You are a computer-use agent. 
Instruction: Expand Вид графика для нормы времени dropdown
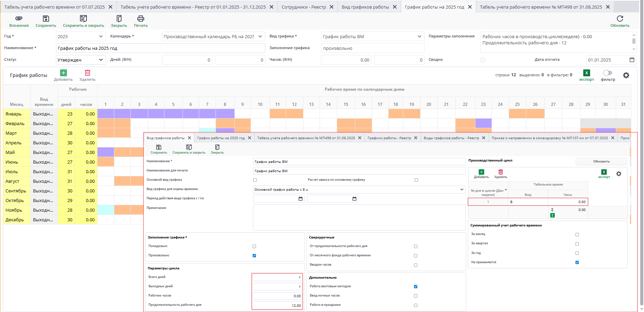point(359,189)
